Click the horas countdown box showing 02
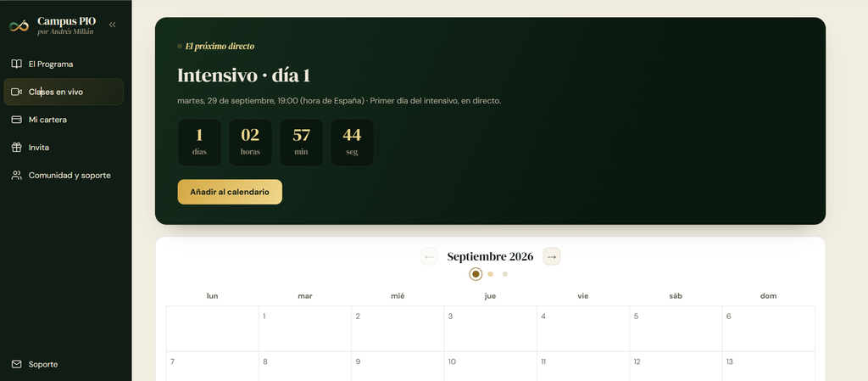The width and height of the screenshot is (868, 381). point(250,143)
